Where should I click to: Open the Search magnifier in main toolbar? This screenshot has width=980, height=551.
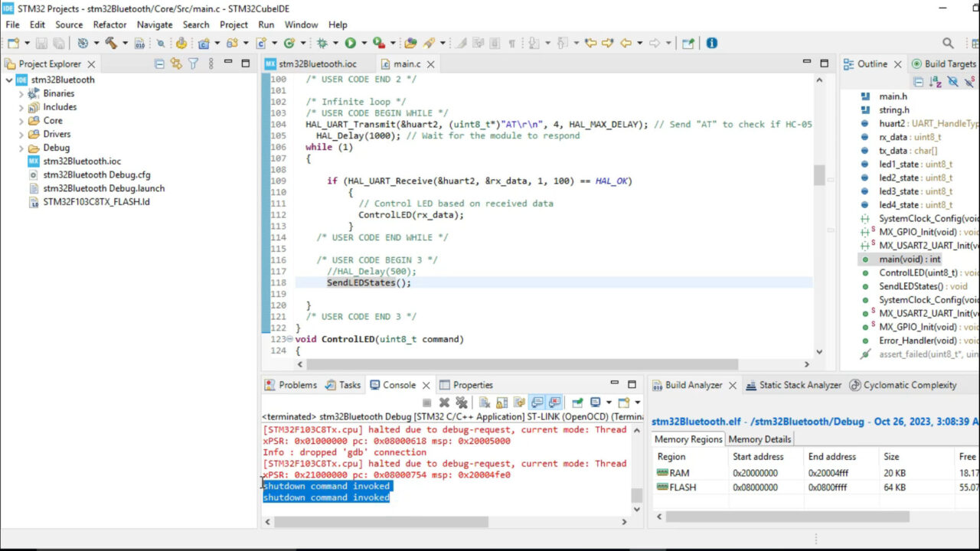click(948, 44)
